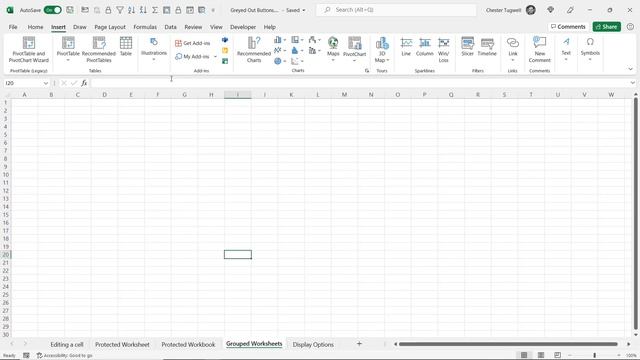Select the Protected Workbook sheet tab
The height and width of the screenshot is (360, 640).
188,344
